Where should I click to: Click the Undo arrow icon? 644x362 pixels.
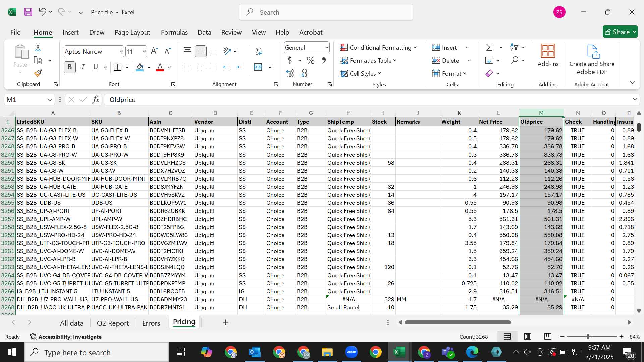pyautogui.click(x=42, y=12)
